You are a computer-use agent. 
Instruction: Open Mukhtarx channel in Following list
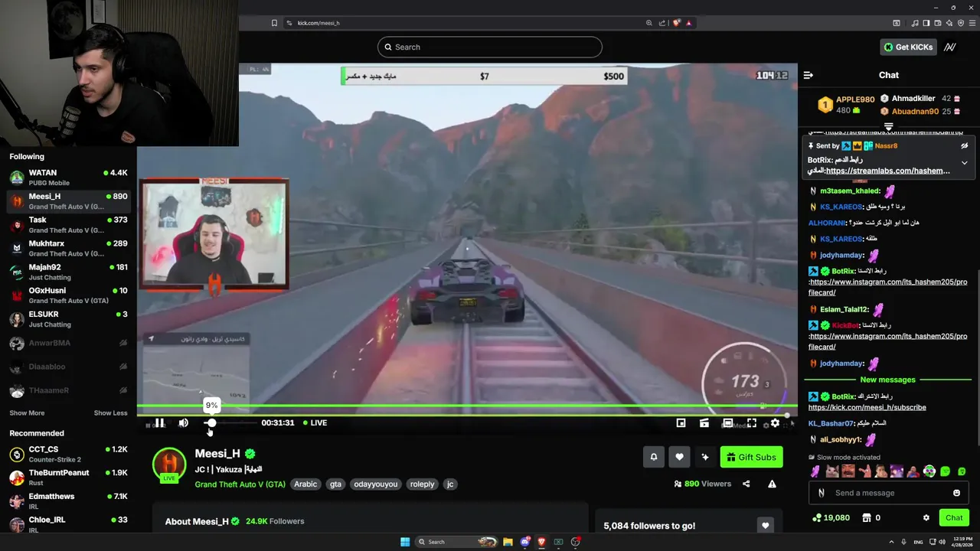pos(68,248)
